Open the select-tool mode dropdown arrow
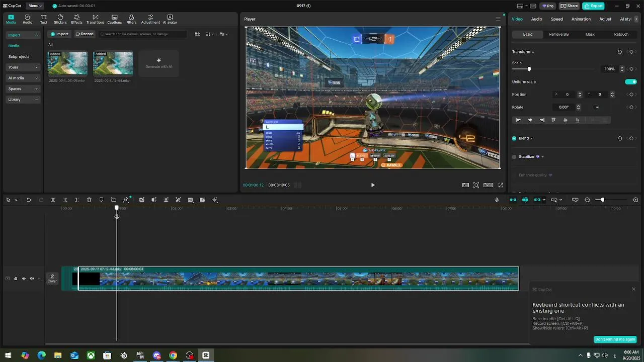 (16, 200)
